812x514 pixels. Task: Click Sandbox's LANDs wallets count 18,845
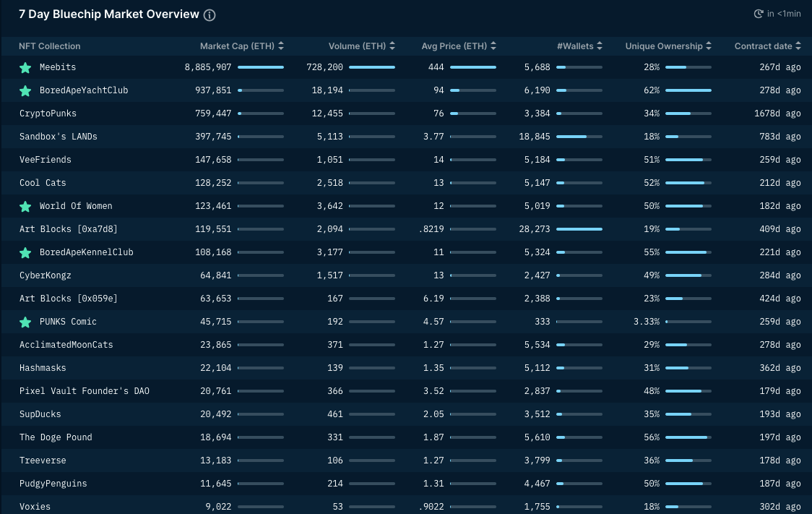(534, 137)
